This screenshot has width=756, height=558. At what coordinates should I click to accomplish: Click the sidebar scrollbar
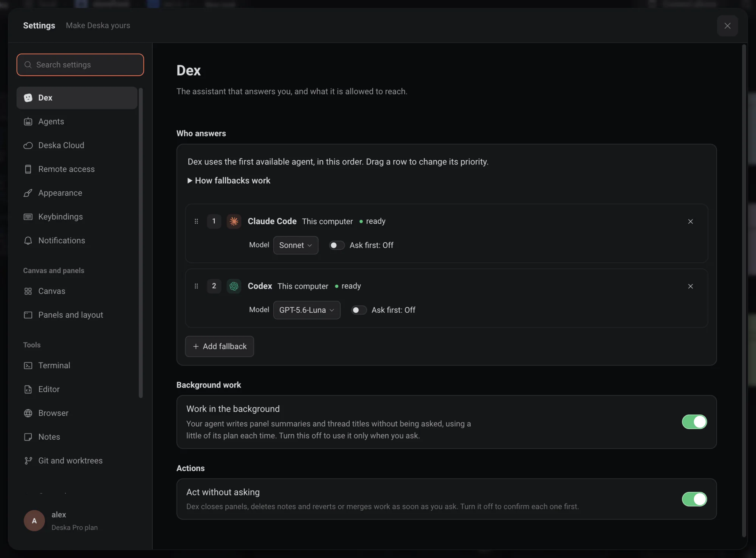click(141, 243)
